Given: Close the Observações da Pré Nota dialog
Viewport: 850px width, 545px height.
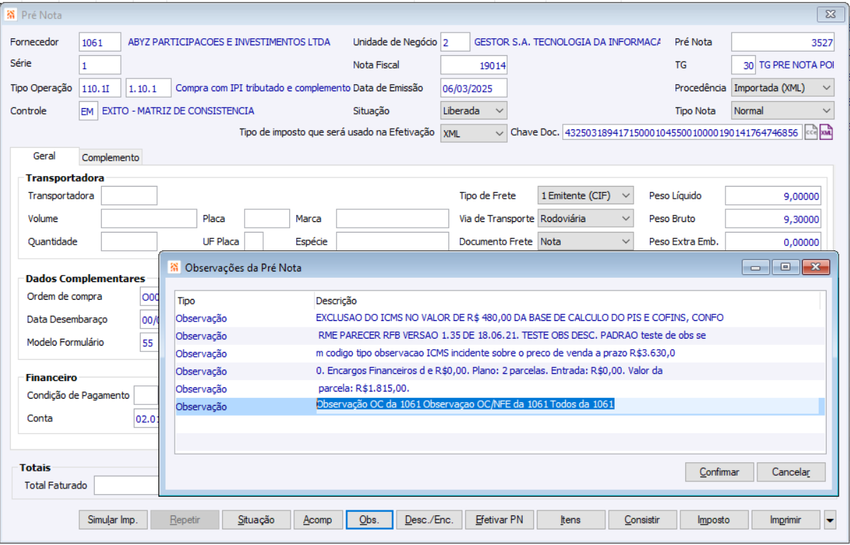Looking at the screenshot, I should pos(816,267).
